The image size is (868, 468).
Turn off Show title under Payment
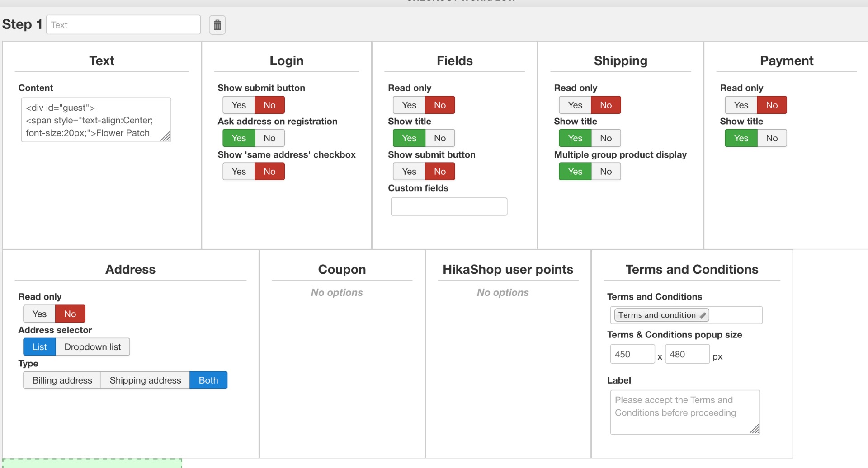[772, 138]
